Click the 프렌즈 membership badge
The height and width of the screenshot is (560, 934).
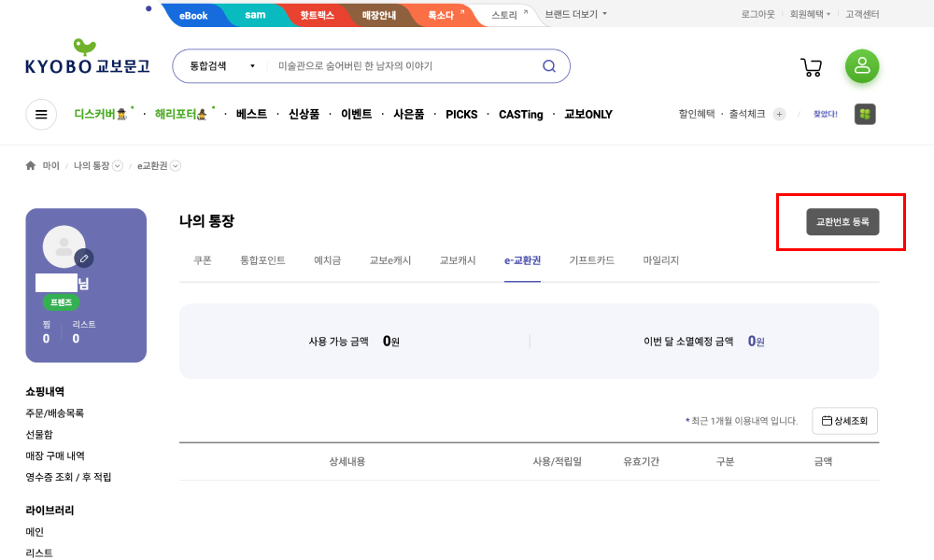pyautogui.click(x=61, y=302)
